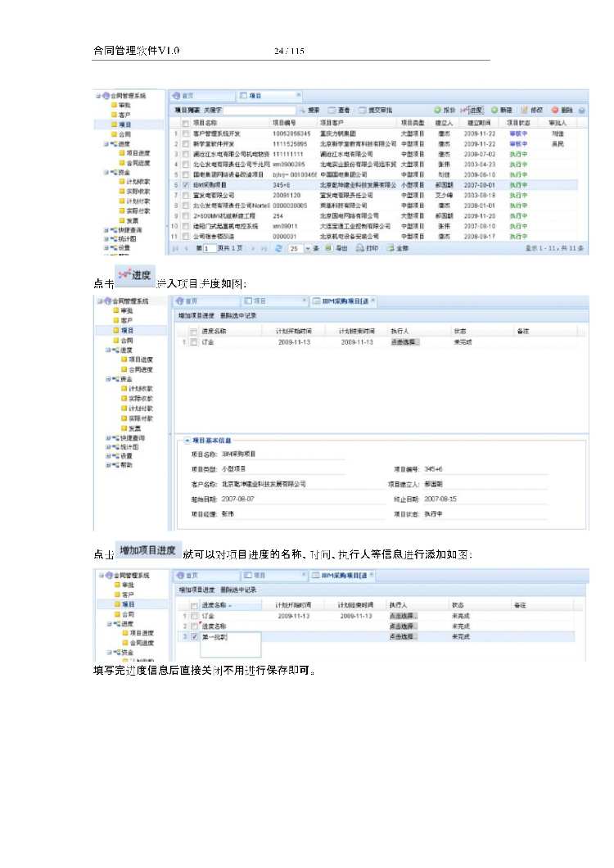Click 增加项目进度 in middle screenshot toolbar
Viewport: 614px width, 868px height.
coord(196,315)
